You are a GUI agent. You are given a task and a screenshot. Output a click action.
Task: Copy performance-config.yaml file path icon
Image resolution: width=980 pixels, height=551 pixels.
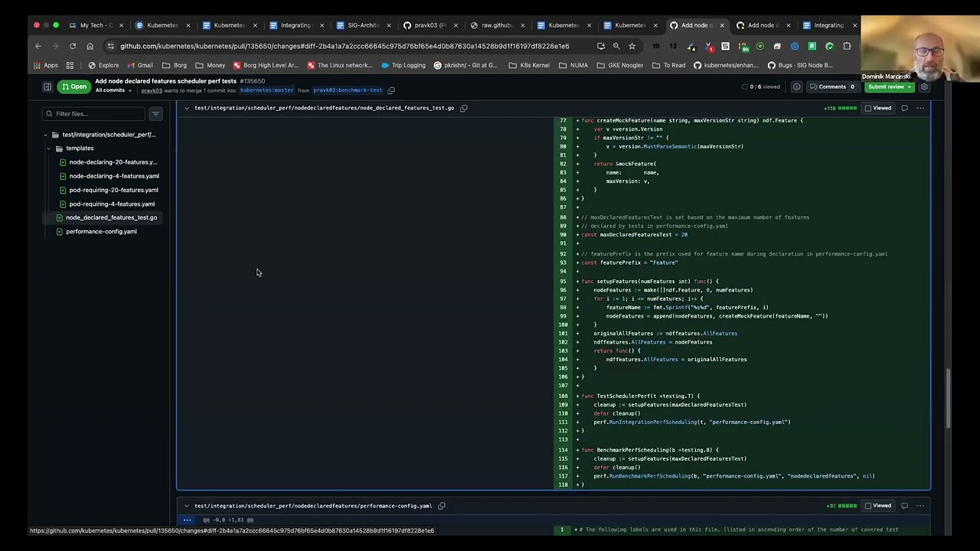442,506
